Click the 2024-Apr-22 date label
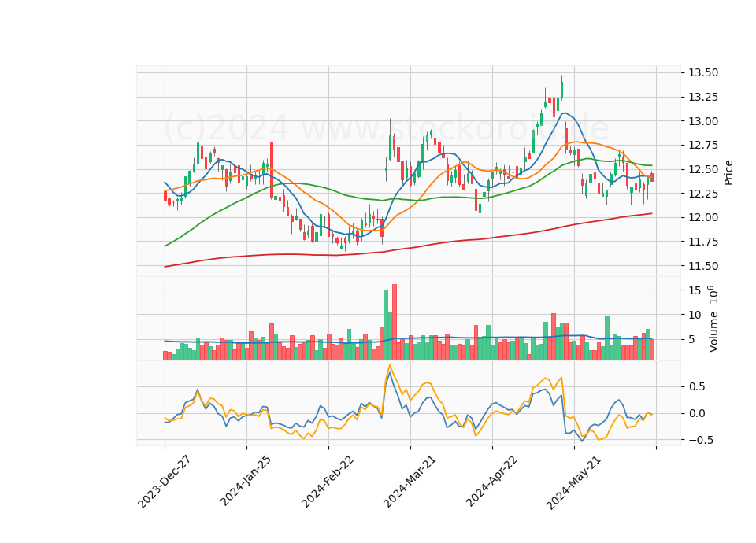This screenshot has height=543, width=756. (491, 481)
